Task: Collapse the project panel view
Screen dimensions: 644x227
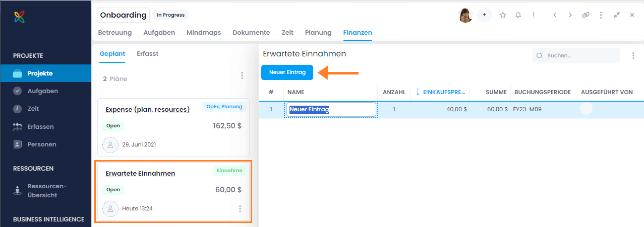Action: point(616,15)
